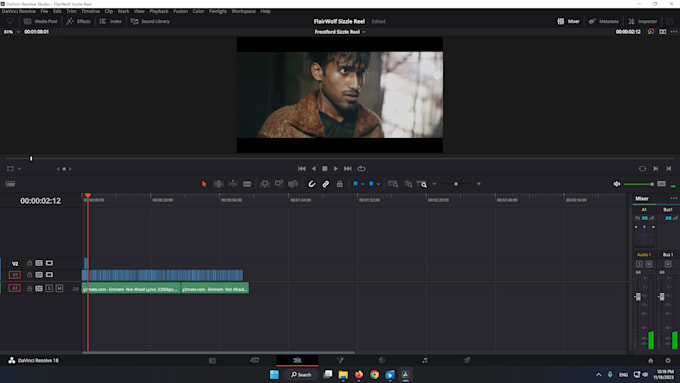Toggle Position Lock padlock in toolbar

pyautogui.click(x=340, y=184)
